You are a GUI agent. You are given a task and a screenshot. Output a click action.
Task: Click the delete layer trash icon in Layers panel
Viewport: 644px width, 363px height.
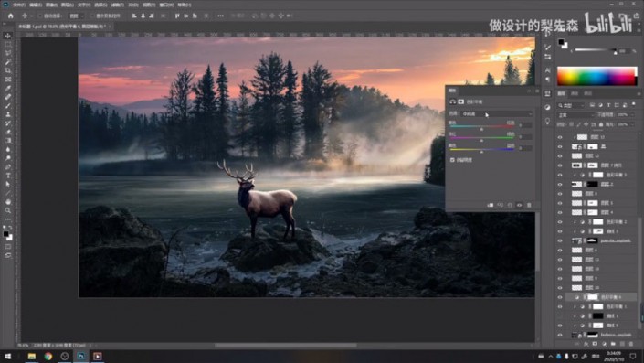click(x=631, y=344)
